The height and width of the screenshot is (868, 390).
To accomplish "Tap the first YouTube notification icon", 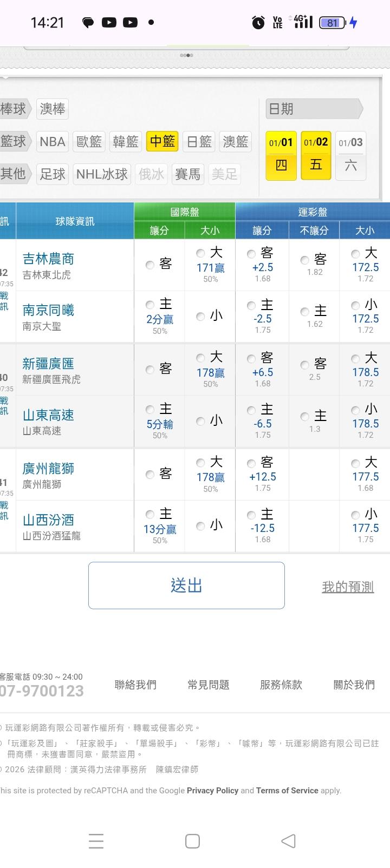I will (109, 23).
